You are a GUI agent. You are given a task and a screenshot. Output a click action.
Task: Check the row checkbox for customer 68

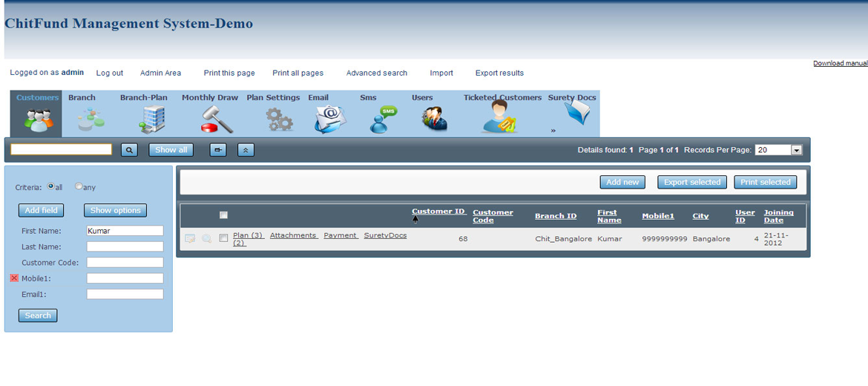[223, 239]
